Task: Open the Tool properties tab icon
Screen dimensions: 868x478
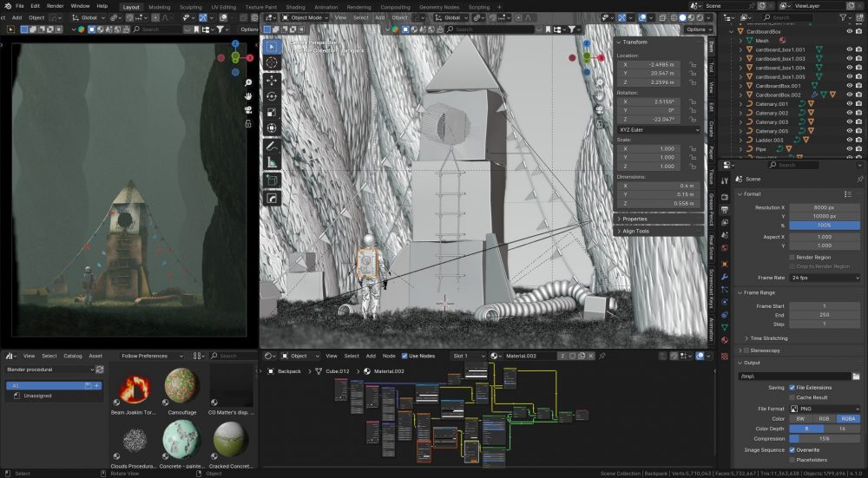Action: coord(725,181)
